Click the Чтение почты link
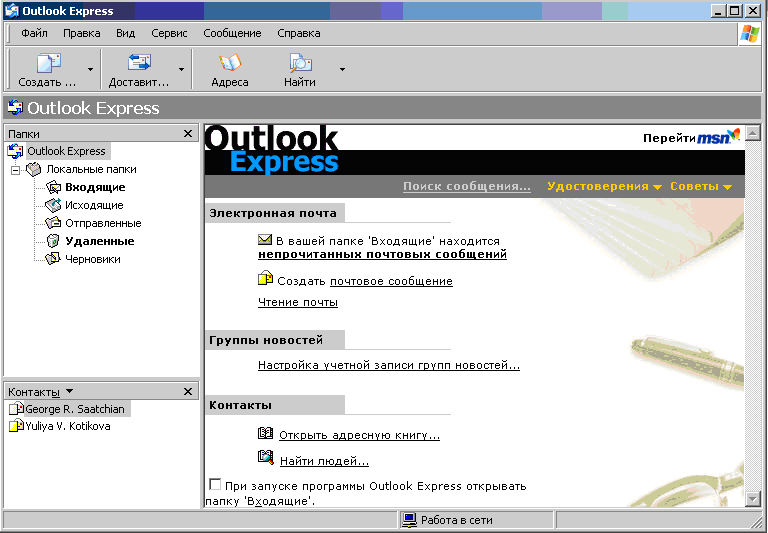This screenshot has height=533, width=768. [298, 302]
